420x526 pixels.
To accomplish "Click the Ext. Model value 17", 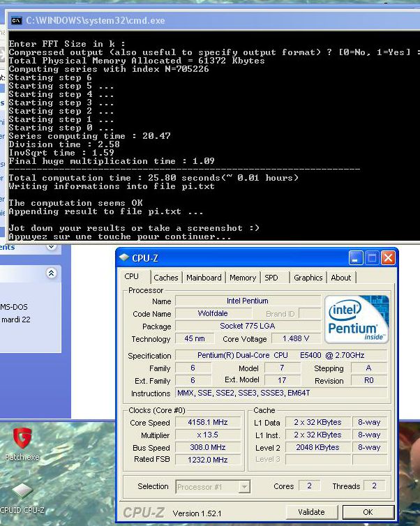I will tap(282, 380).
